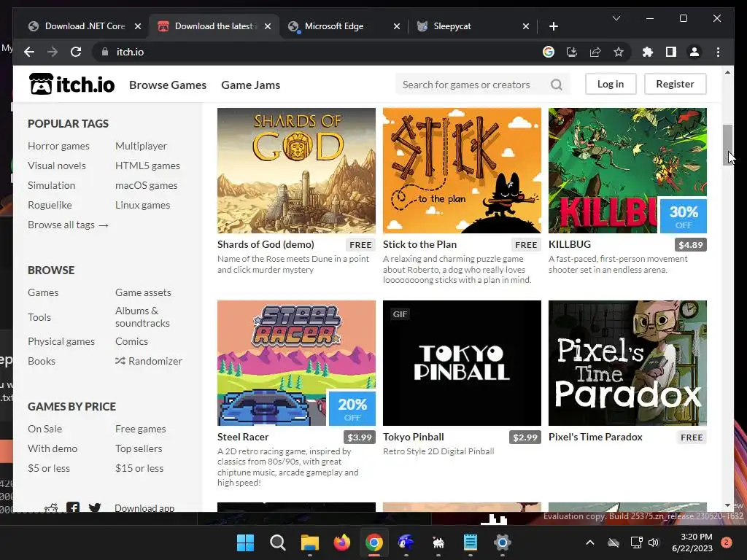
Task: Close the Download .NET Core tab
Action: pos(138,26)
